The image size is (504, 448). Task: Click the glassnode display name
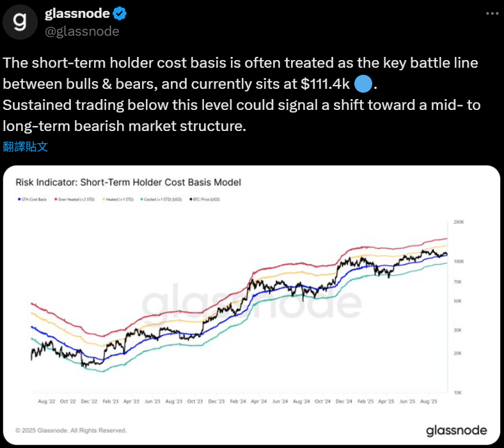tap(77, 13)
